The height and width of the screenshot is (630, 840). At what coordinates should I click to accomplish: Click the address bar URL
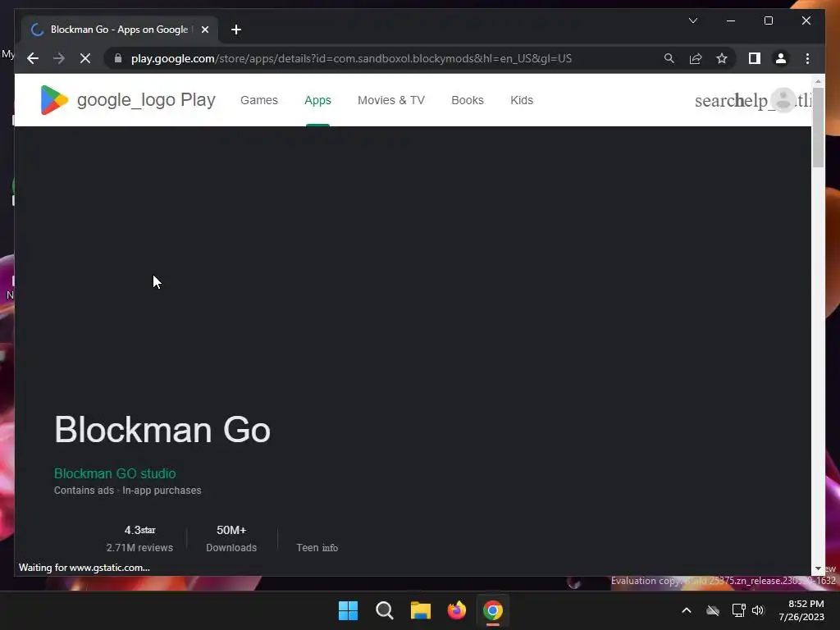[351, 58]
